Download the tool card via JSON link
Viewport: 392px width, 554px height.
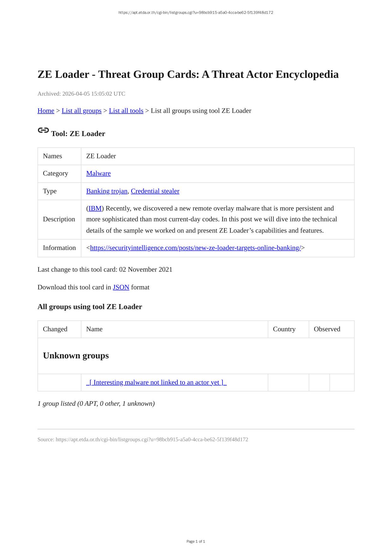pyautogui.click(x=121, y=287)
